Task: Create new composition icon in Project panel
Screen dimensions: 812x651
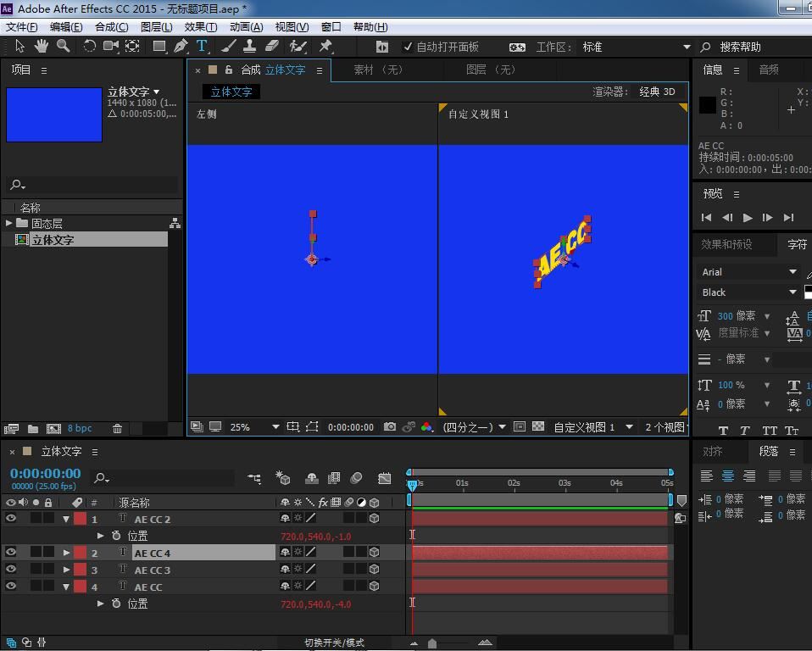Action: (x=53, y=428)
